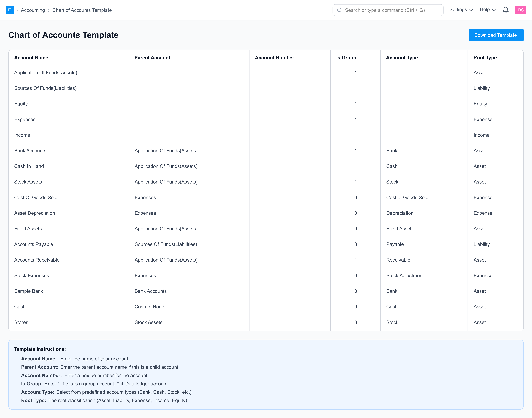Image resolution: width=532 pixels, height=418 pixels.
Task: Click the Template Instructions heading
Action: pyautogui.click(x=40, y=349)
